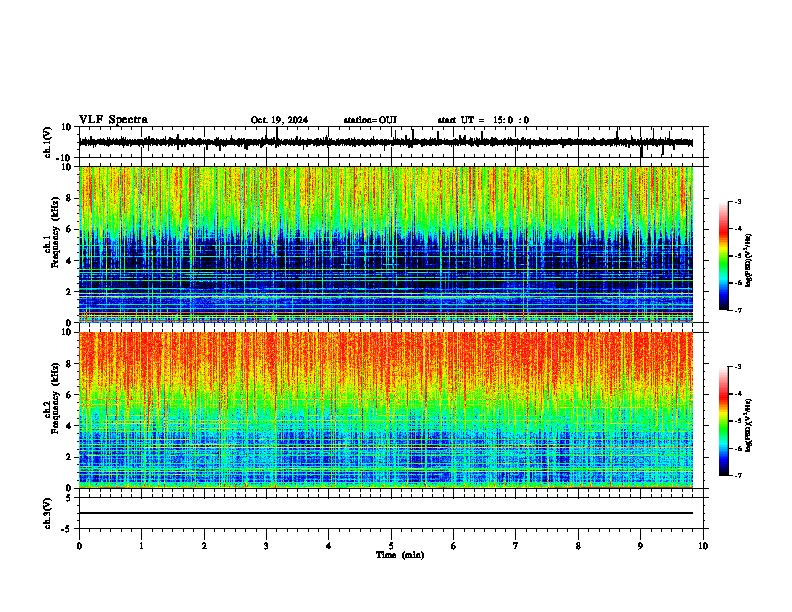Screen dimensions: 792x612
Task: Click the station label text in header
Action: (370, 120)
